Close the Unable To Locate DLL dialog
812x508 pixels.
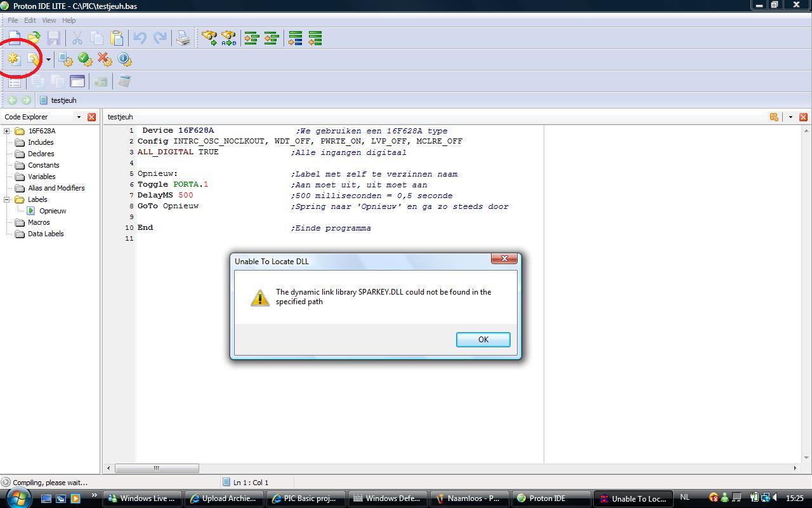point(504,258)
